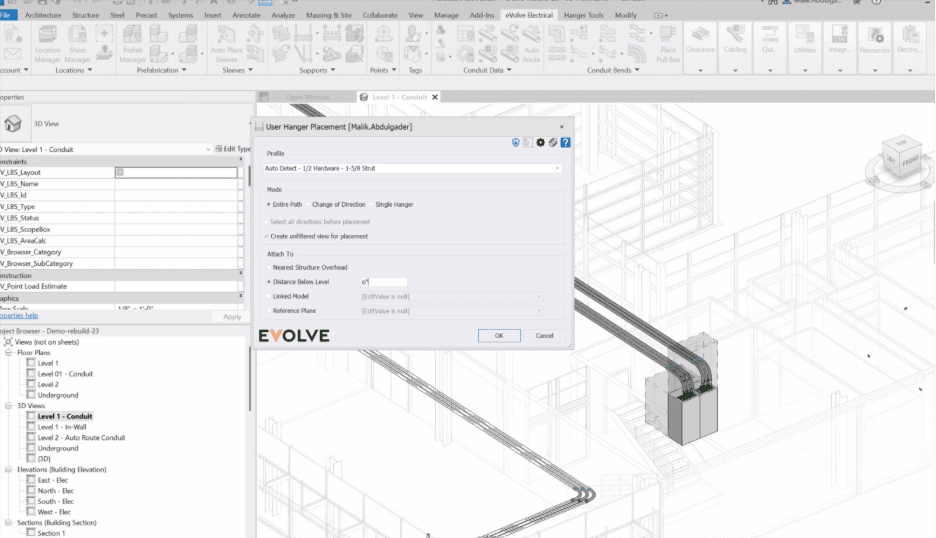Viewport: 936px width, 538px height.
Task: Choose the Single Hanger mode
Action: point(392,204)
